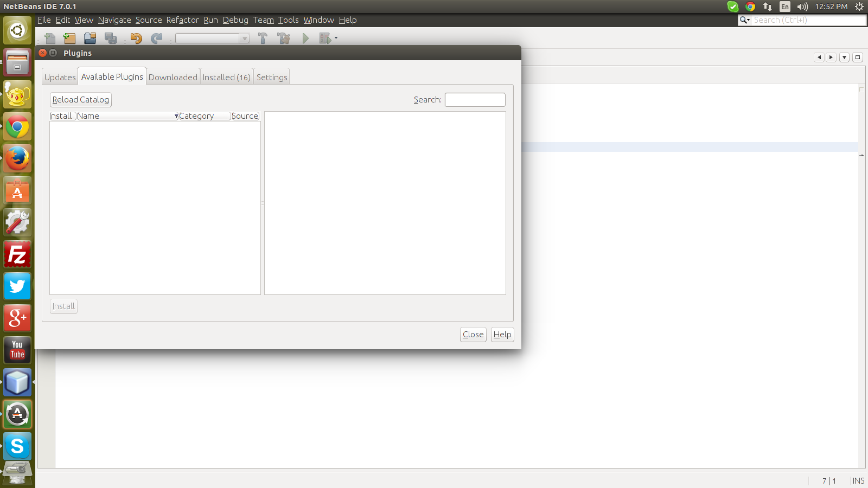Screen dimensions: 868x488
Task: Maximize the editor window with square button
Action: point(858,57)
